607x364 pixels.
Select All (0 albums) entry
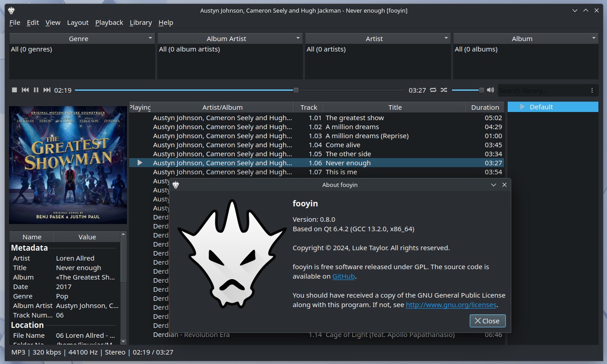point(476,49)
